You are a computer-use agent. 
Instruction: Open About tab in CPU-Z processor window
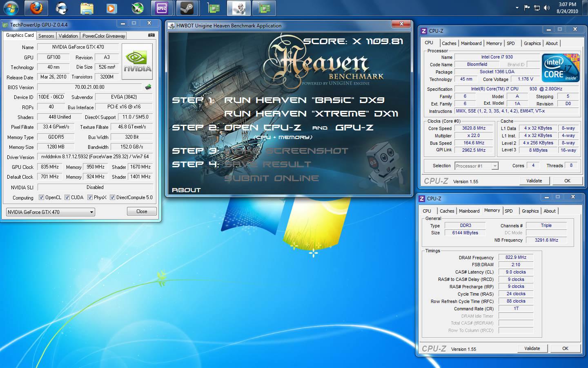[x=552, y=43]
